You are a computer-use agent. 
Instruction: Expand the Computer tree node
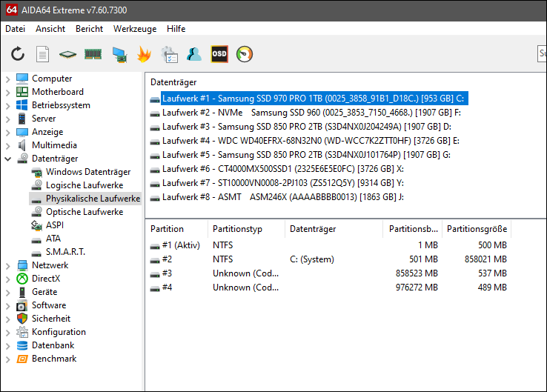point(7,79)
